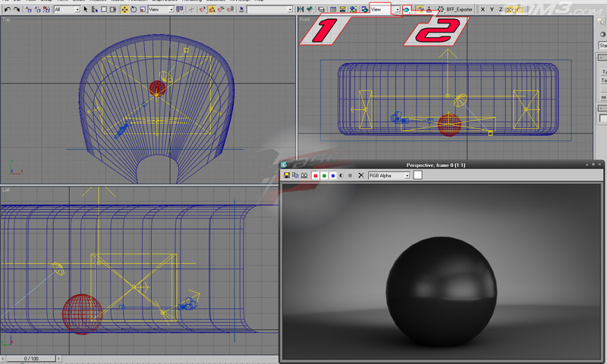Screen dimensions: 607x364
Task: Clear the render with the X icon
Action: point(360,175)
